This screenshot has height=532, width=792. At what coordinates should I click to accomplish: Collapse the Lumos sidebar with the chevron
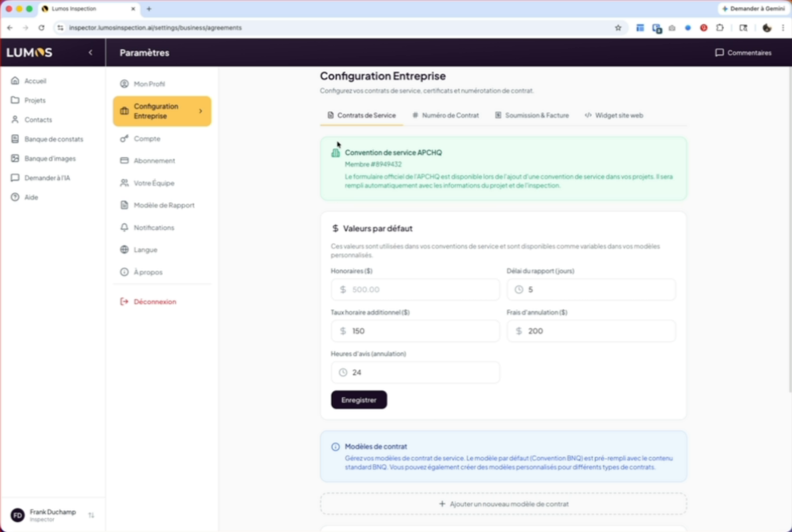click(90, 53)
